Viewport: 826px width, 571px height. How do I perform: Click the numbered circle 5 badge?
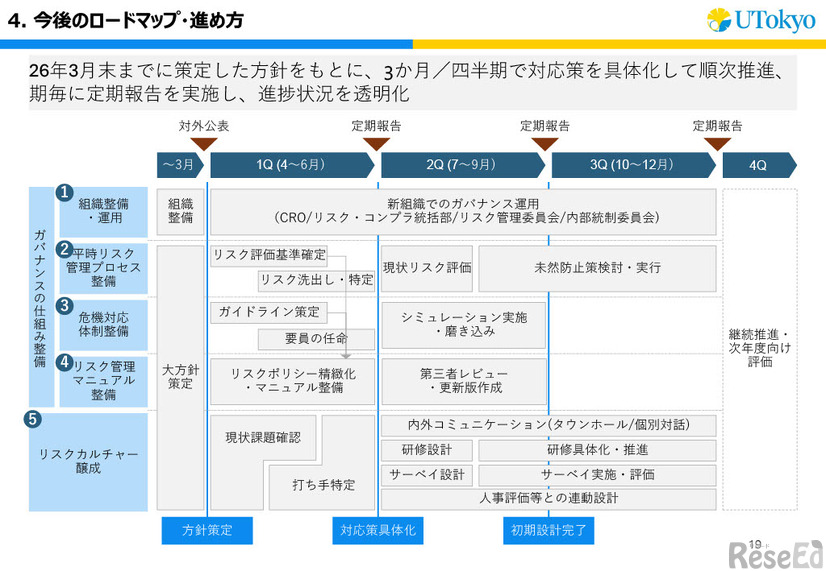tap(33, 419)
